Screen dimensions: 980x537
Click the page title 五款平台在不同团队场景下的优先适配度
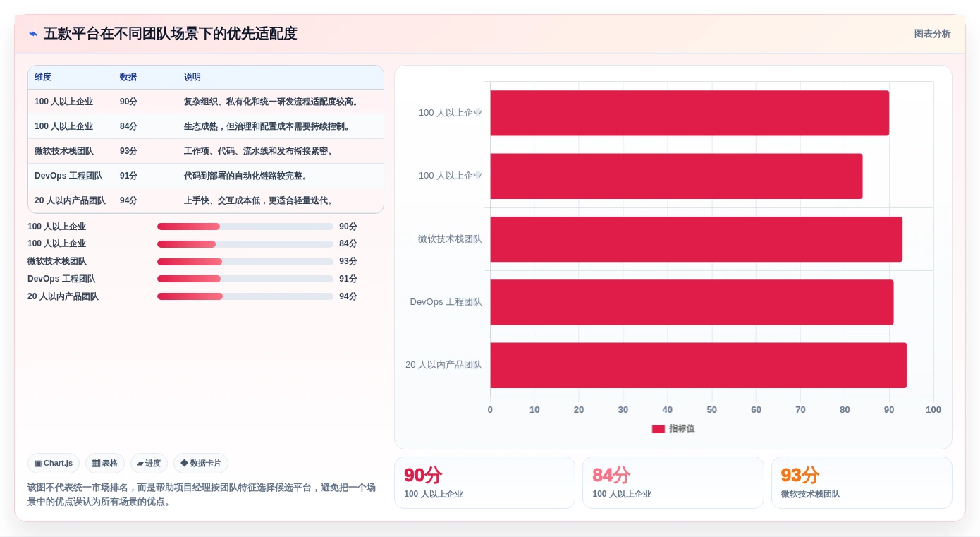tap(170, 34)
